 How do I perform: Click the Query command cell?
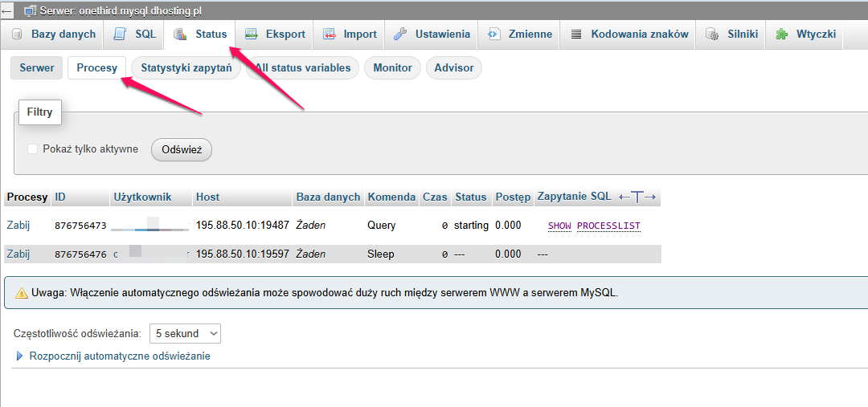pyautogui.click(x=382, y=226)
